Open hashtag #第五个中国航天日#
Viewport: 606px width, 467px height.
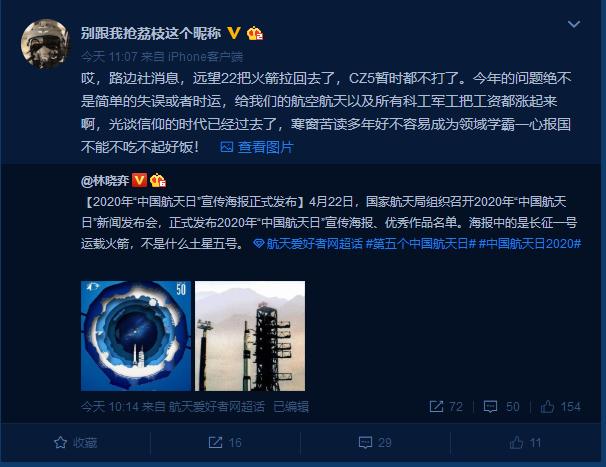pos(420,243)
